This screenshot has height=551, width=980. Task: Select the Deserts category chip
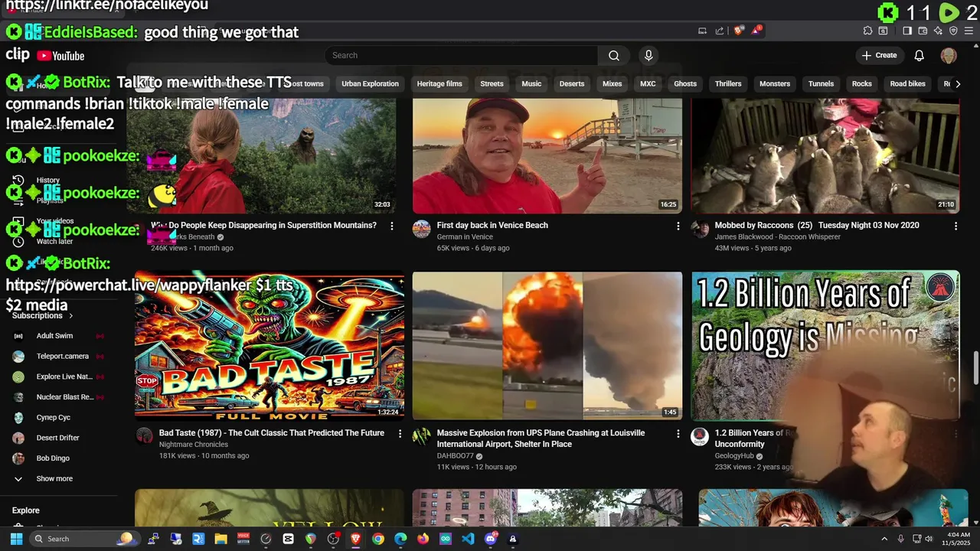[572, 84]
